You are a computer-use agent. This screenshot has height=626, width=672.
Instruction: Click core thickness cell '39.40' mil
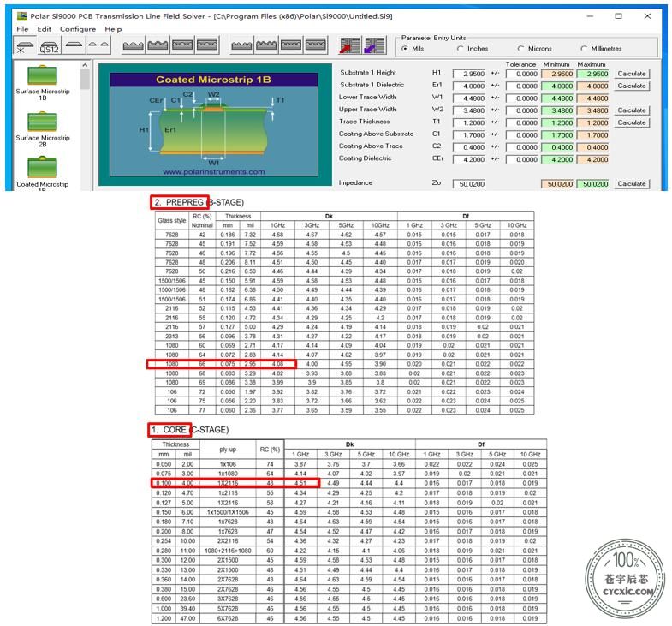[187, 609]
